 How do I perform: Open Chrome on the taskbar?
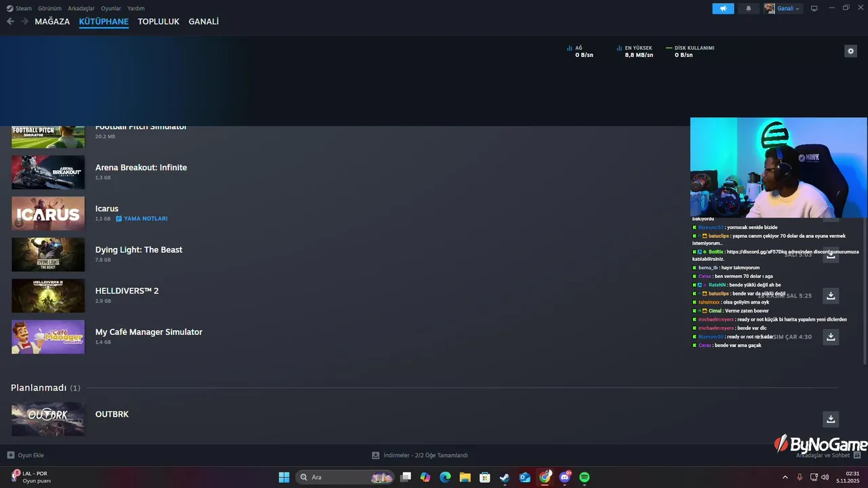click(x=545, y=477)
